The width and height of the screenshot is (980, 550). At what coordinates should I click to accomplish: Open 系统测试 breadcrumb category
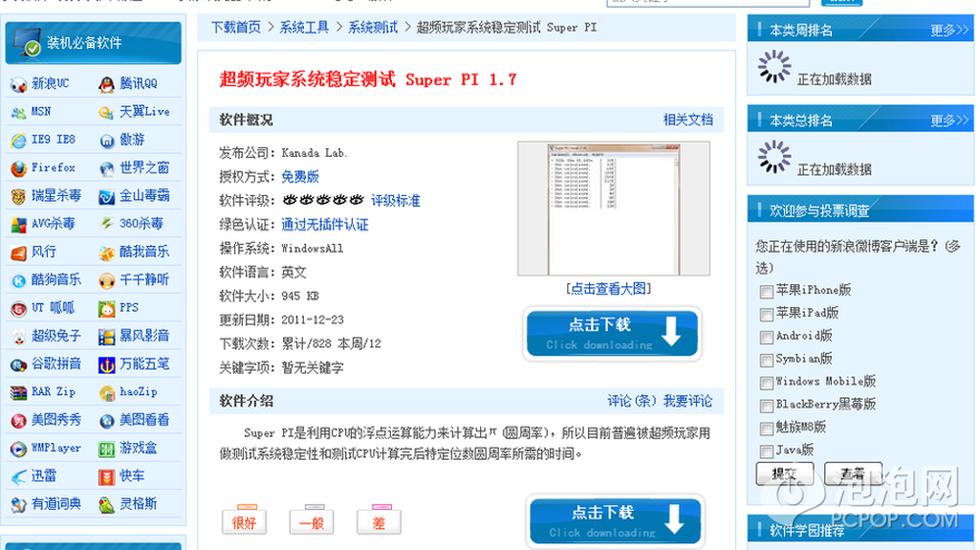coord(373,27)
